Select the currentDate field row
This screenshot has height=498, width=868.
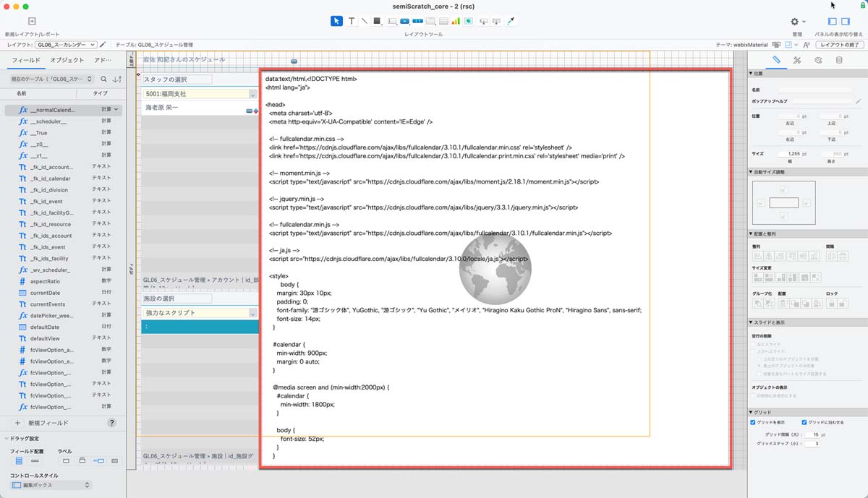pyautogui.click(x=64, y=293)
